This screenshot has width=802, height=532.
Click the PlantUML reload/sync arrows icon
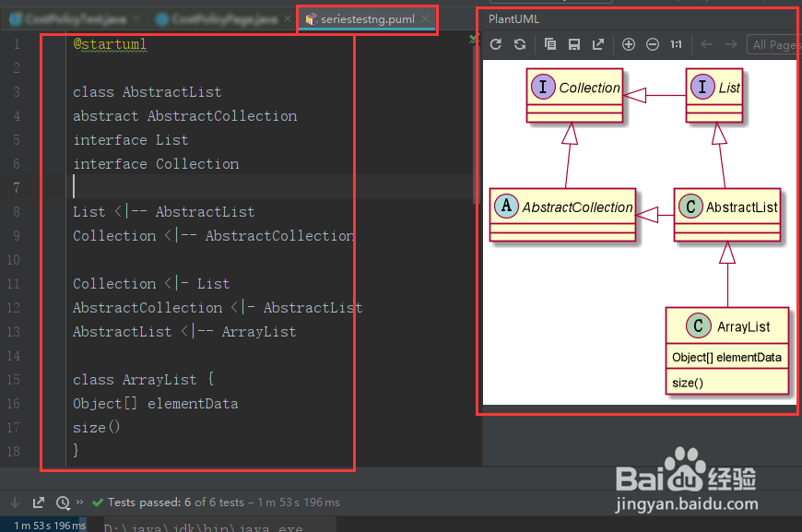point(520,44)
